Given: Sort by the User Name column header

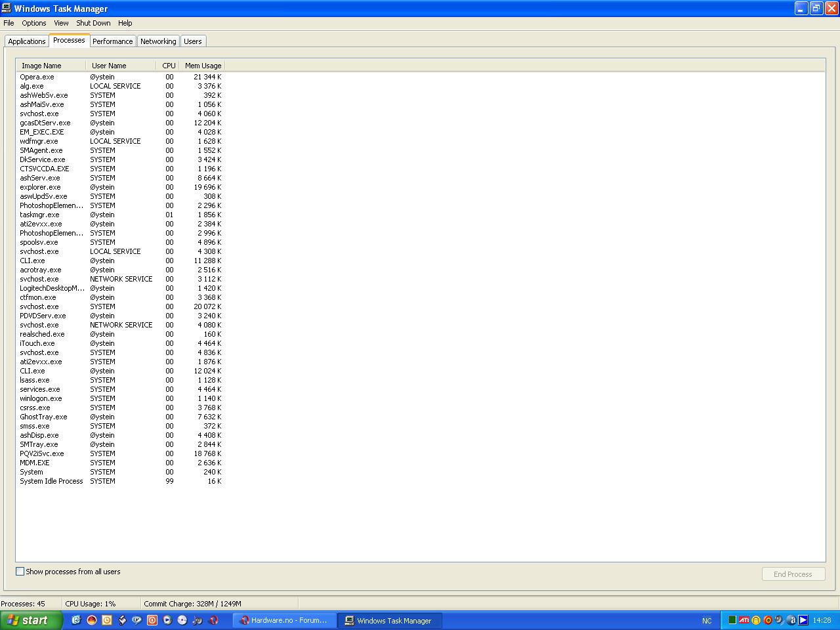Looking at the screenshot, I should click(121, 66).
